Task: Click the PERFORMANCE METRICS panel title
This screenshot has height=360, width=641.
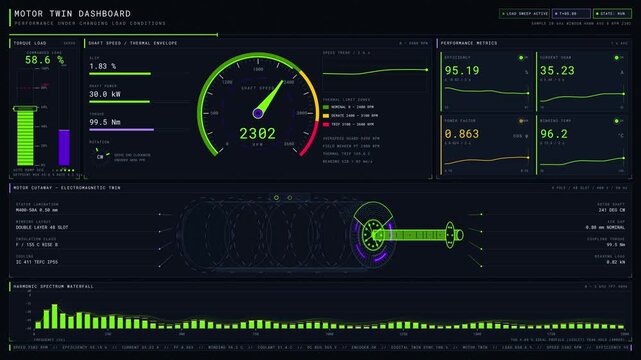Action: (469, 43)
